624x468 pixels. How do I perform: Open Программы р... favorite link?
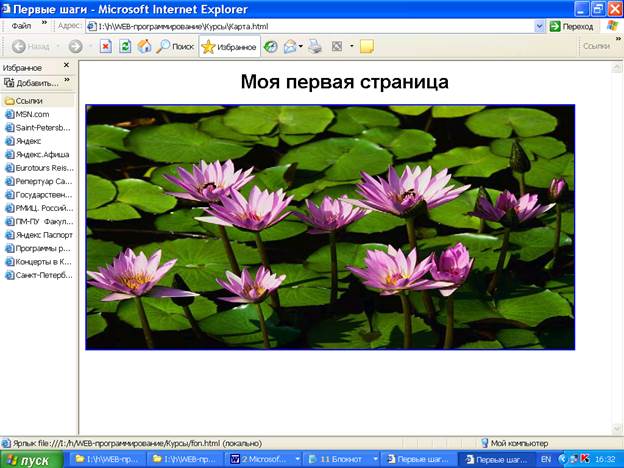coord(38,248)
